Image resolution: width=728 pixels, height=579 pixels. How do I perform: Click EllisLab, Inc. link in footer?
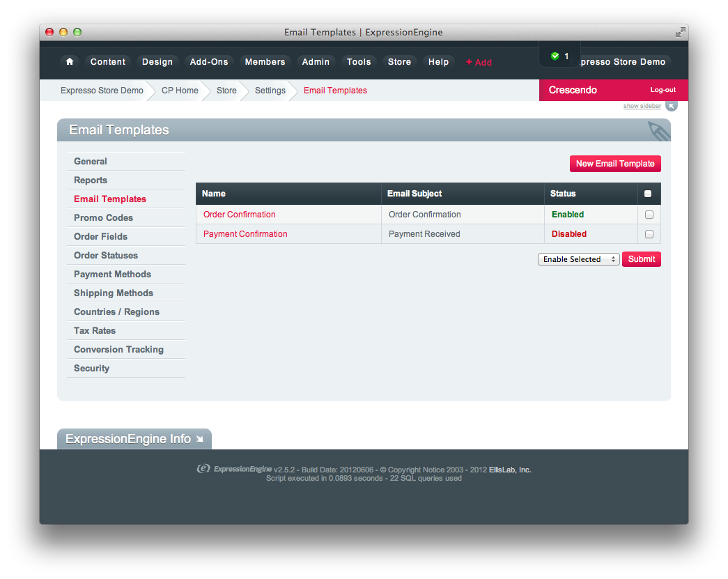(x=510, y=470)
